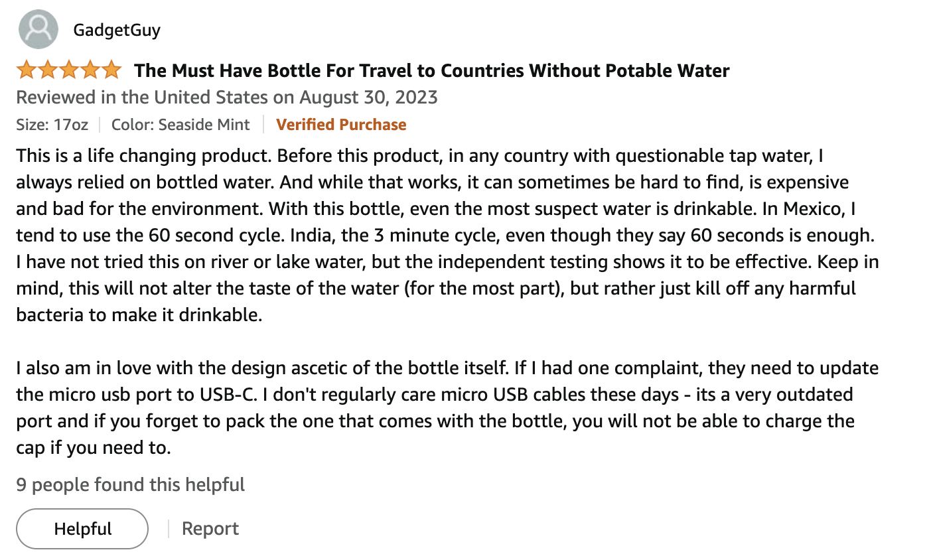Image resolution: width=929 pixels, height=560 pixels.
Task: Click the second paragraph about USB-C port
Action: [448, 407]
